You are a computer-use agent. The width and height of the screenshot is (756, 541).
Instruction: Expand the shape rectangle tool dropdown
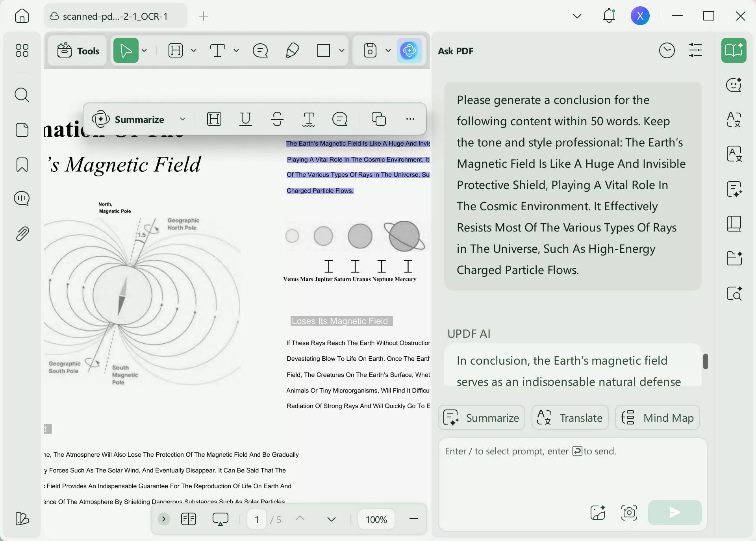click(x=342, y=50)
